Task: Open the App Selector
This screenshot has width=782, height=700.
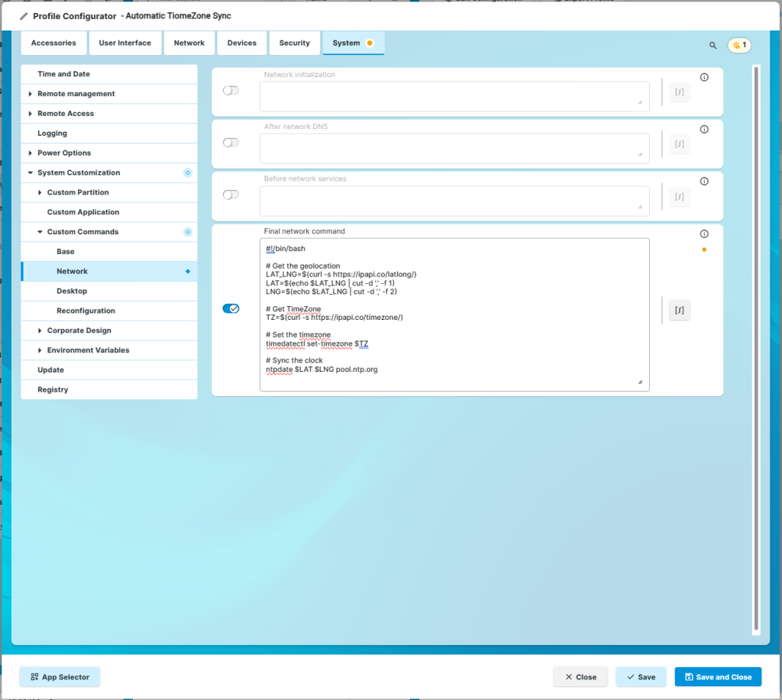Action: click(60, 677)
